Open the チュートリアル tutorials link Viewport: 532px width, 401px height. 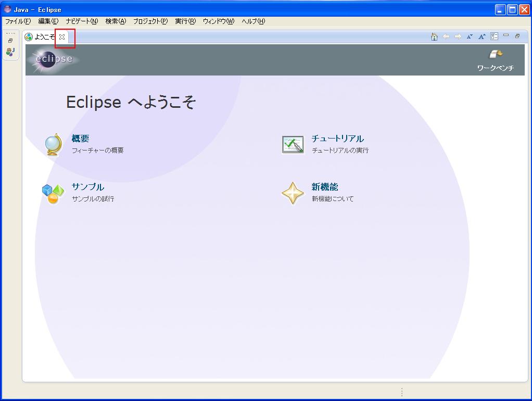338,139
